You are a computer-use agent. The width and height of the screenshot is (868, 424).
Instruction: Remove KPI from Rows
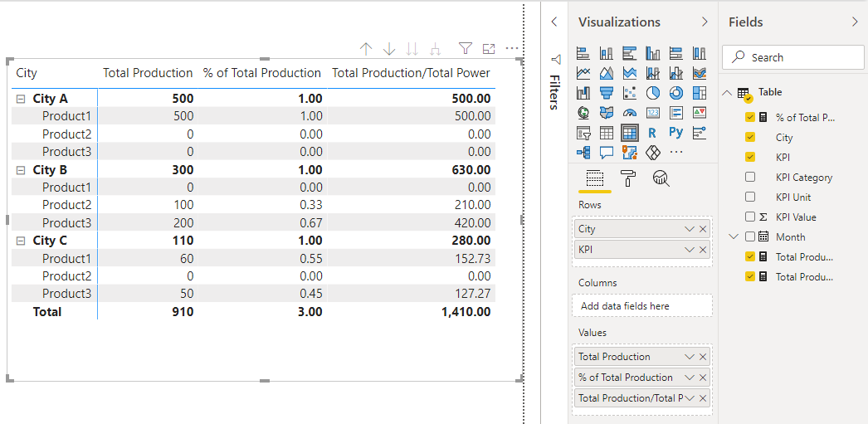click(703, 250)
